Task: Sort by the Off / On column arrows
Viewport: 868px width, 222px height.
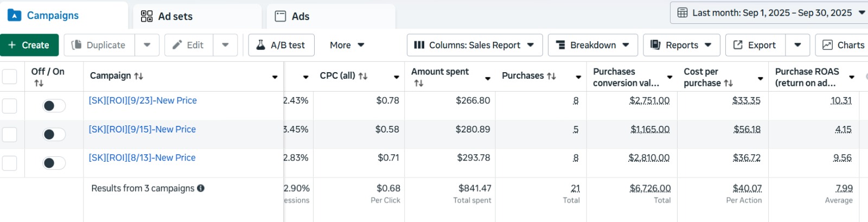Action: tap(39, 83)
